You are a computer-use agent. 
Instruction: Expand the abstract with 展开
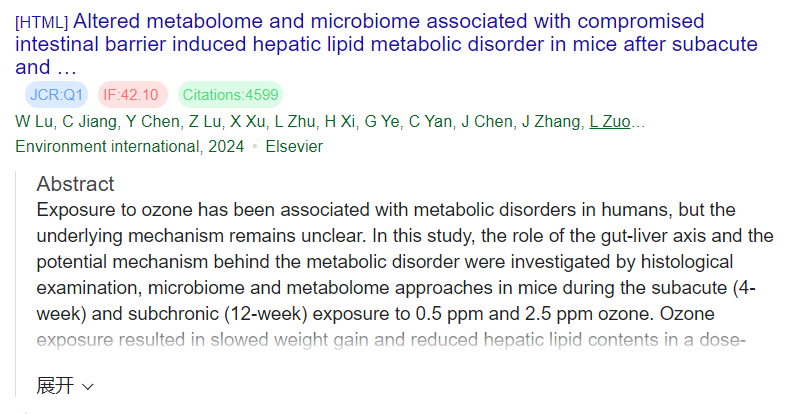tap(65, 386)
